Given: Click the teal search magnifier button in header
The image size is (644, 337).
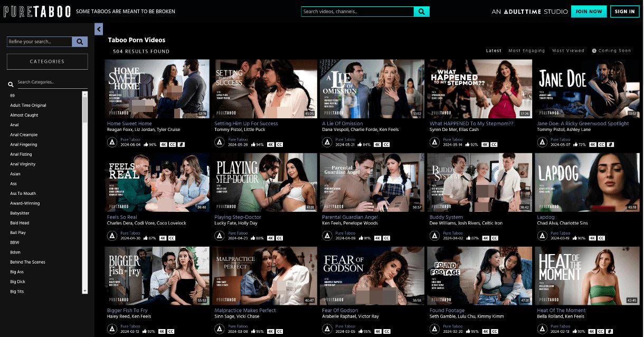Looking at the screenshot, I should coord(422,11).
